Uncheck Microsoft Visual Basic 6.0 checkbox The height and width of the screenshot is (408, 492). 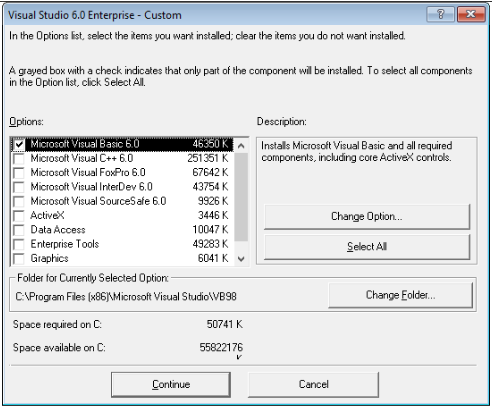(x=19, y=144)
